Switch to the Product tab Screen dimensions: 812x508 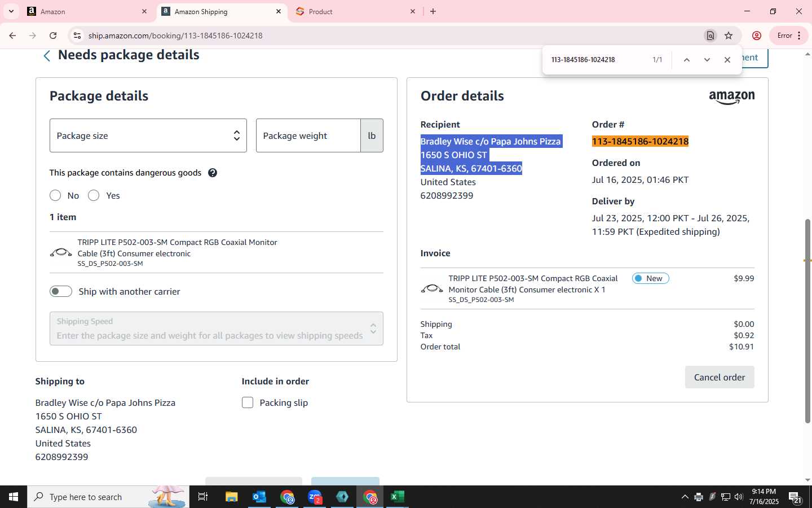coord(355,11)
